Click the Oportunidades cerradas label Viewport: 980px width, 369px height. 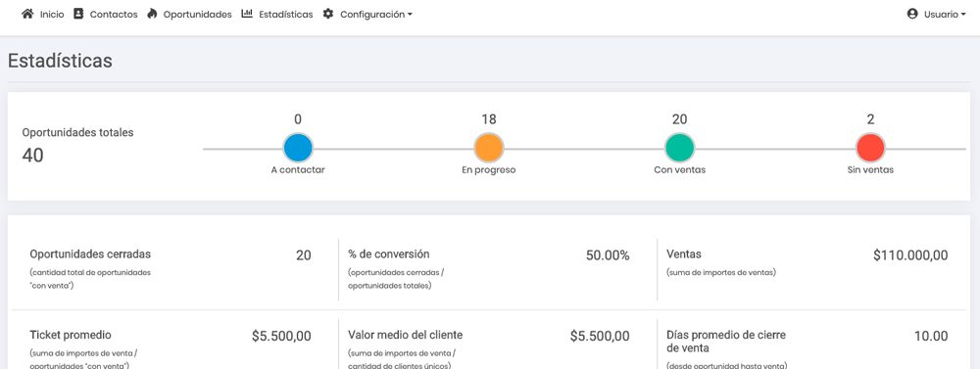(90, 254)
